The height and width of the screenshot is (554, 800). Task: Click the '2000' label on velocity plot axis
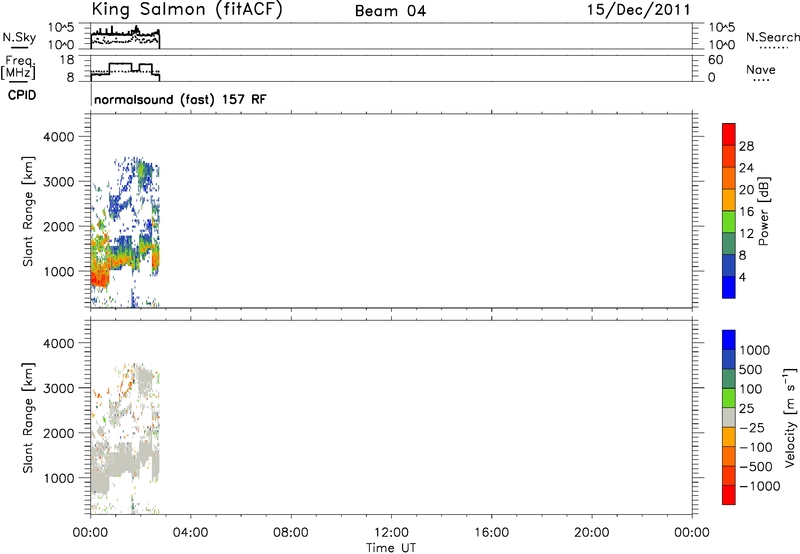59,433
